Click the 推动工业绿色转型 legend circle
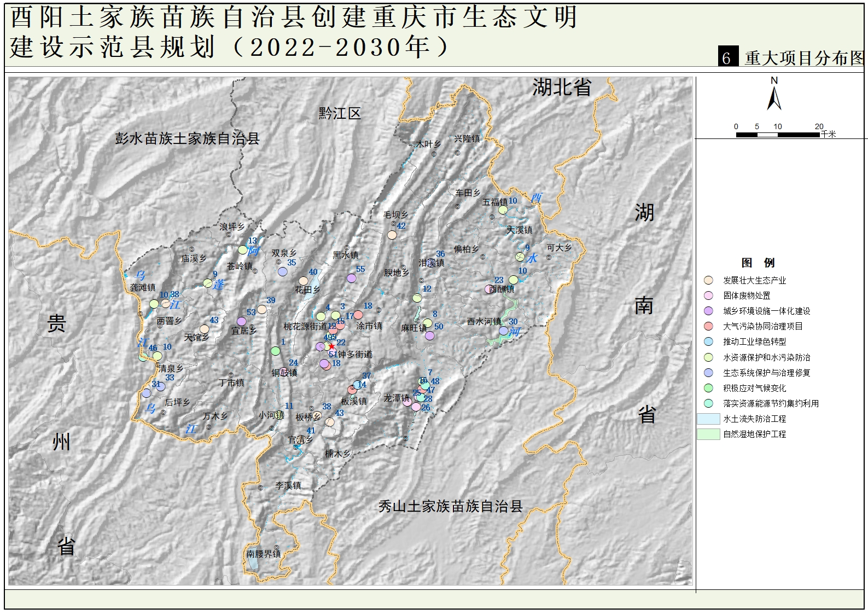This screenshot has height=614, width=868. [709, 341]
